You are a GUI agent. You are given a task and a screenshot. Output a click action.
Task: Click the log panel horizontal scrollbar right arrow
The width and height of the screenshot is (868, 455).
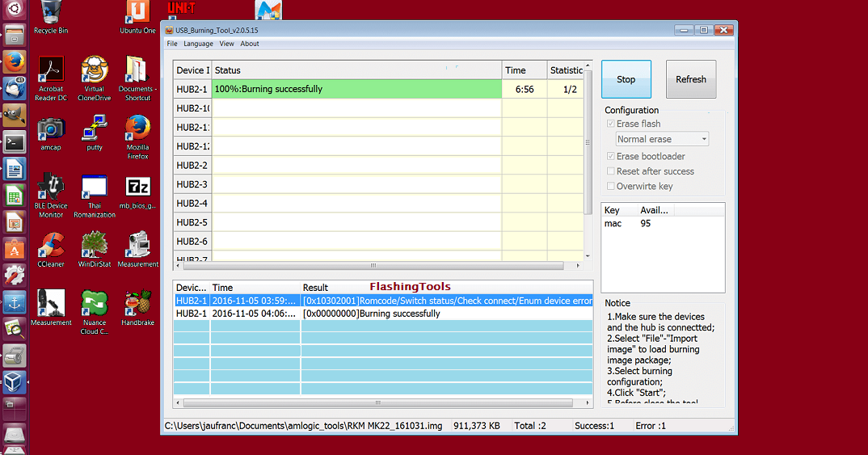[x=588, y=403]
